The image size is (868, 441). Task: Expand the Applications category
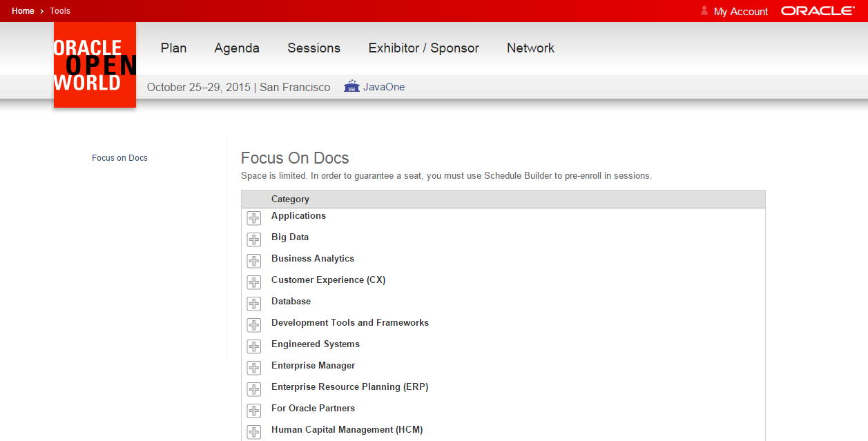254,218
